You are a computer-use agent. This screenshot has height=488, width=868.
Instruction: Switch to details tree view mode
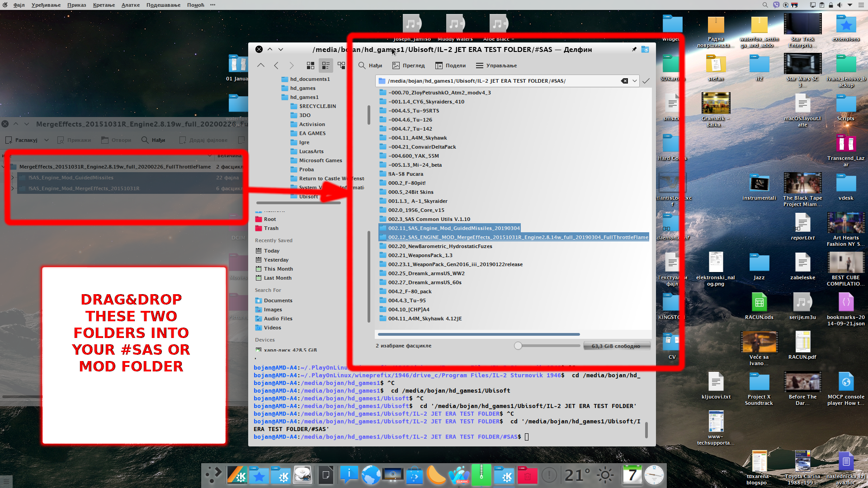341,66
